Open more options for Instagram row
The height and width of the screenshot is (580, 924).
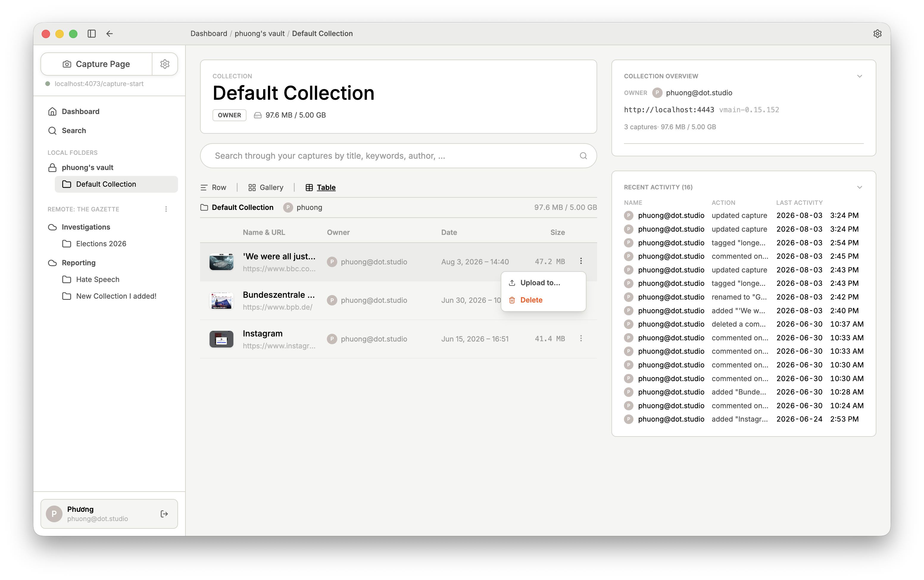[581, 339]
